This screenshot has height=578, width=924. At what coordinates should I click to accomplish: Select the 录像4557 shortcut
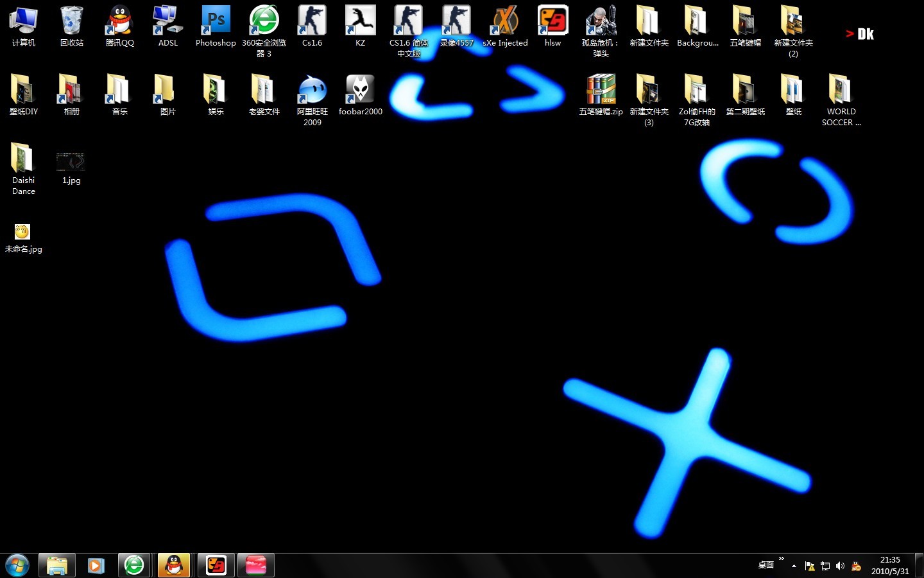click(456, 26)
